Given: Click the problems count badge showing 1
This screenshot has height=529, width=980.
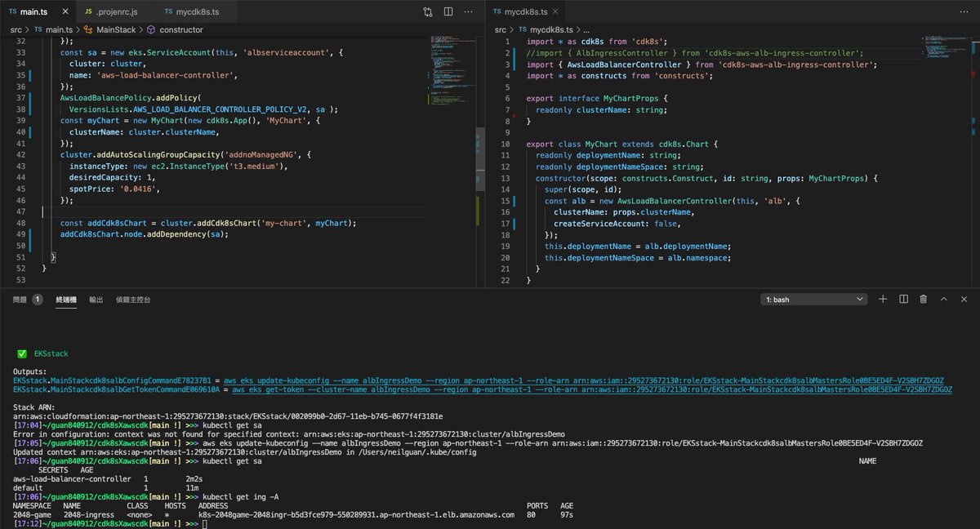Looking at the screenshot, I should (38, 300).
